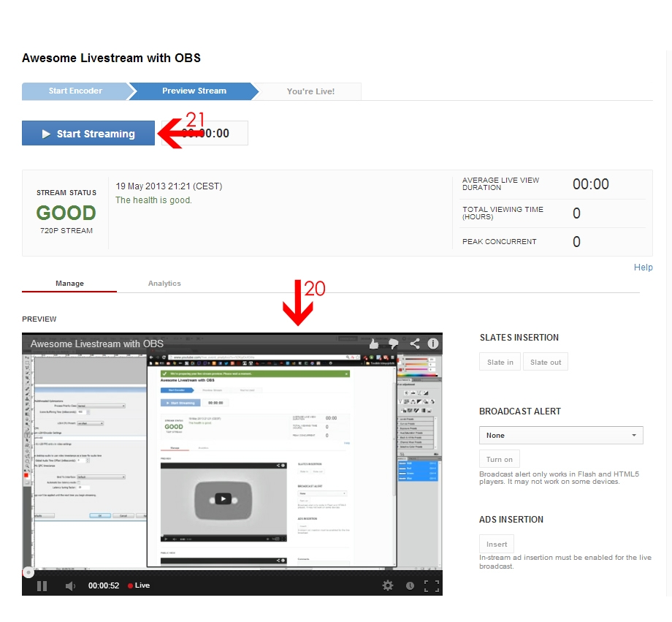This screenshot has height=622, width=672.
Task: Click the share icon in player
Action: pos(414,344)
